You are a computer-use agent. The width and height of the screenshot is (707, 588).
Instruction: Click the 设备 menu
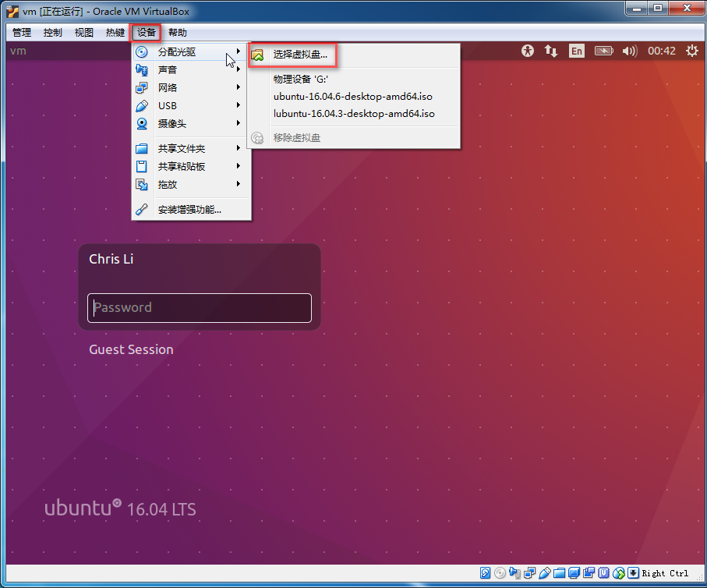(146, 33)
